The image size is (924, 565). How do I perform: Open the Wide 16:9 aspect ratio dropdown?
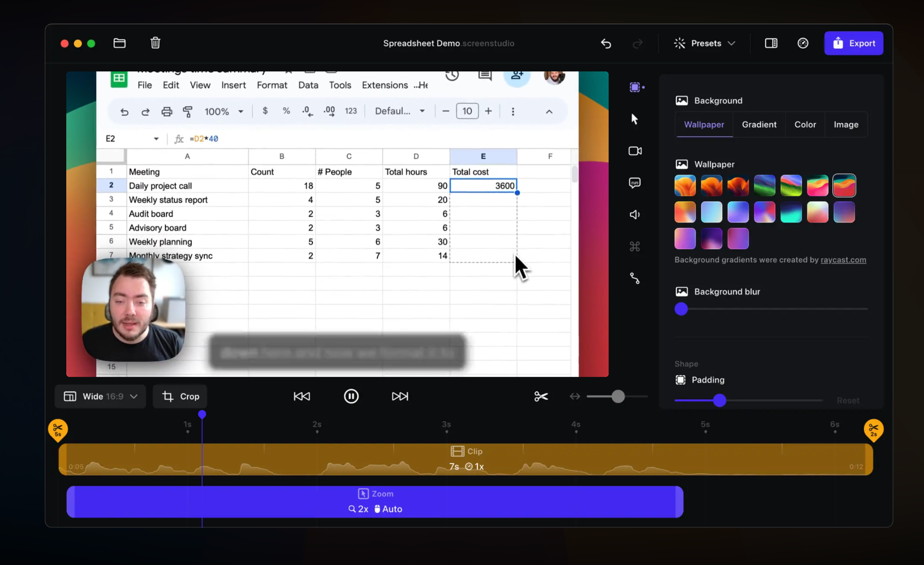point(100,396)
